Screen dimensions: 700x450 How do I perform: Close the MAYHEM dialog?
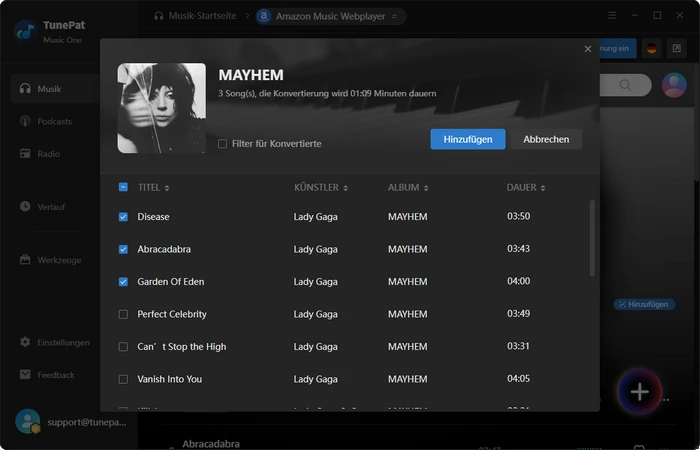588,49
